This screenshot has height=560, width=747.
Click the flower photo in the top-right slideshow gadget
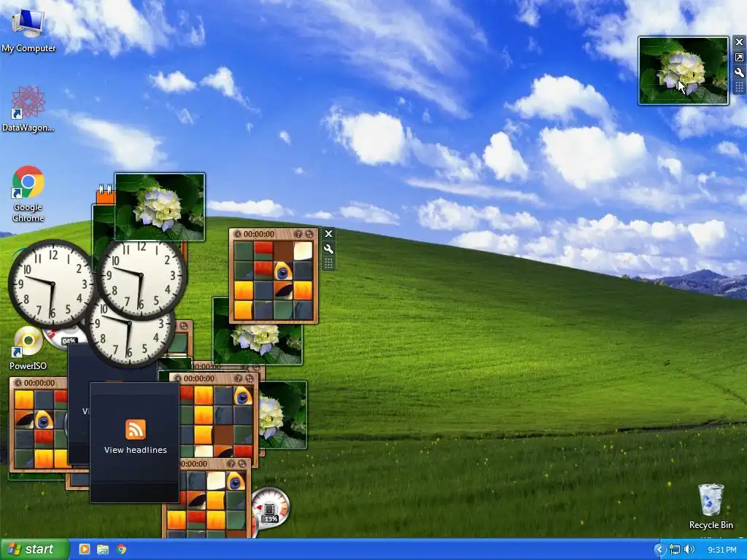point(683,71)
